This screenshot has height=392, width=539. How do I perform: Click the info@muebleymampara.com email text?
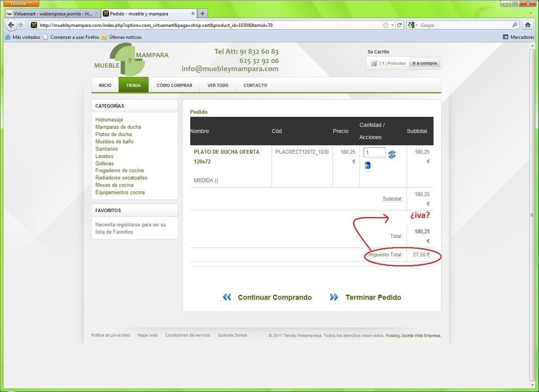230,69
